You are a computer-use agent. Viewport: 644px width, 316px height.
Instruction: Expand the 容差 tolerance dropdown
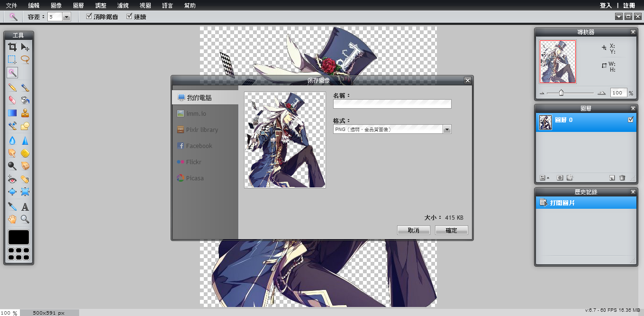tap(66, 17)
